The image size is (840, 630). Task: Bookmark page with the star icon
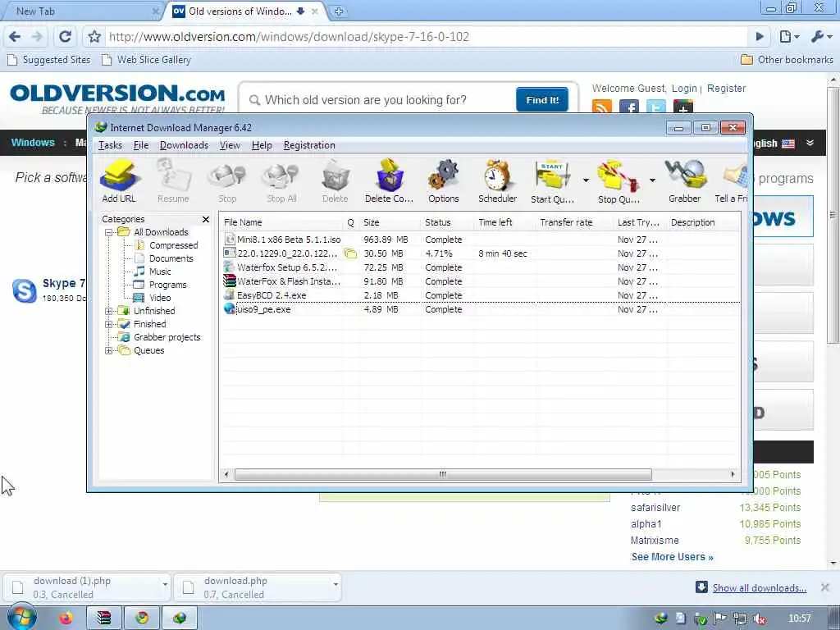coord(94,37)
